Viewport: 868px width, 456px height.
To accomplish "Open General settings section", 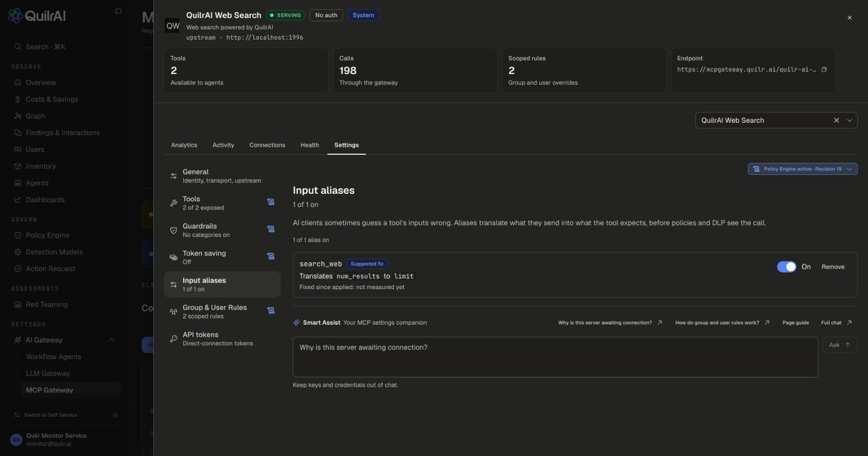I will pyautogui.click(x=222, y=176).
